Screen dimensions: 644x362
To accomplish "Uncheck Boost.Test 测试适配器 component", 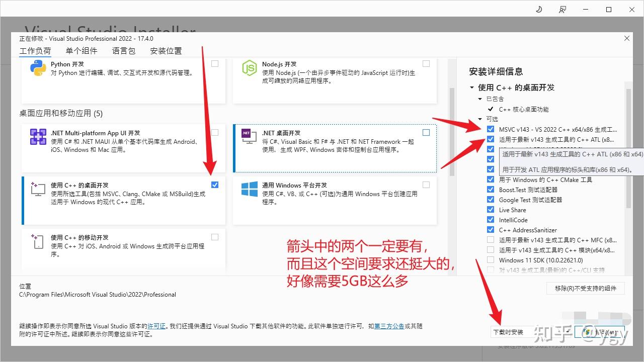I will (491, 190).
